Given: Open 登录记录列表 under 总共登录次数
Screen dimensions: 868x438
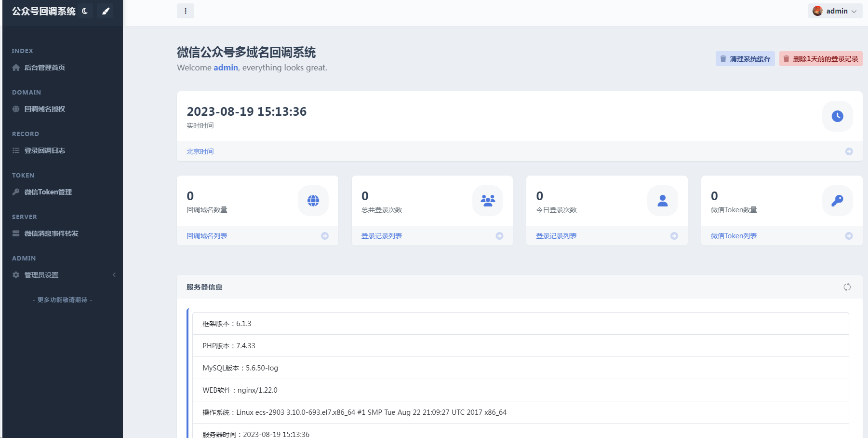Looking at the screenshot, I should (382, 236).
